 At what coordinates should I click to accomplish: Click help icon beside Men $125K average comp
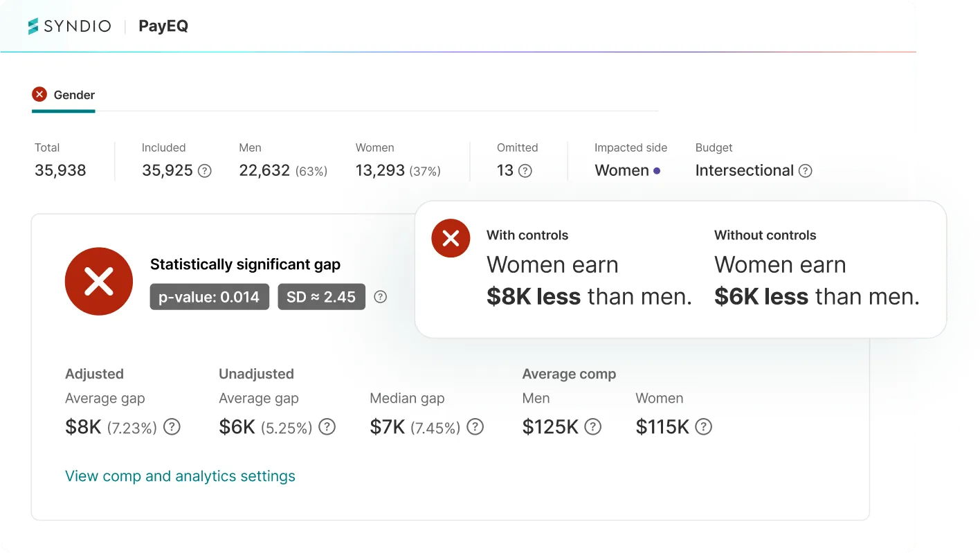(x=593, y=427)
